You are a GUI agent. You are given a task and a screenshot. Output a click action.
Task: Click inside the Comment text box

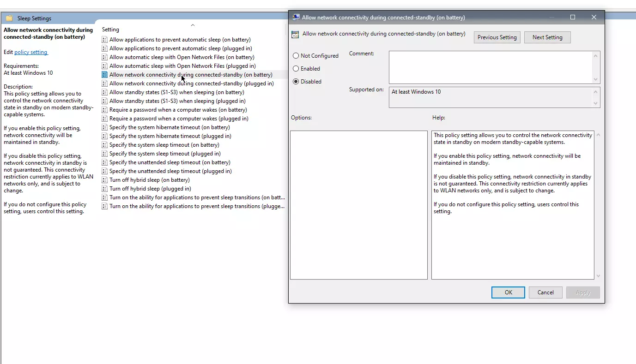(x=491, y=67)
